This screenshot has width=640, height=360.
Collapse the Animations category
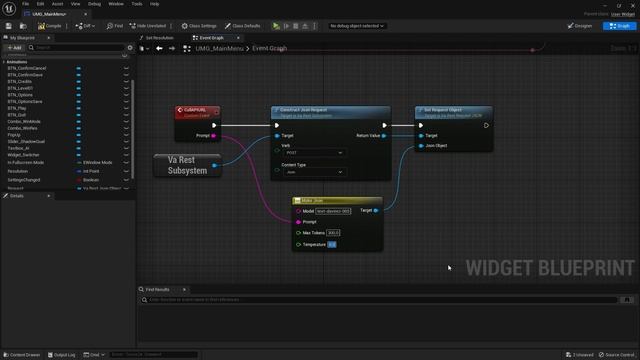click(x=4, y=62)
